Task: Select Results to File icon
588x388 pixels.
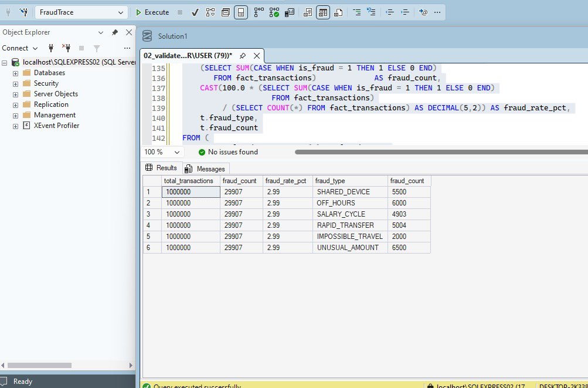Action: click(x=338, y=12)
